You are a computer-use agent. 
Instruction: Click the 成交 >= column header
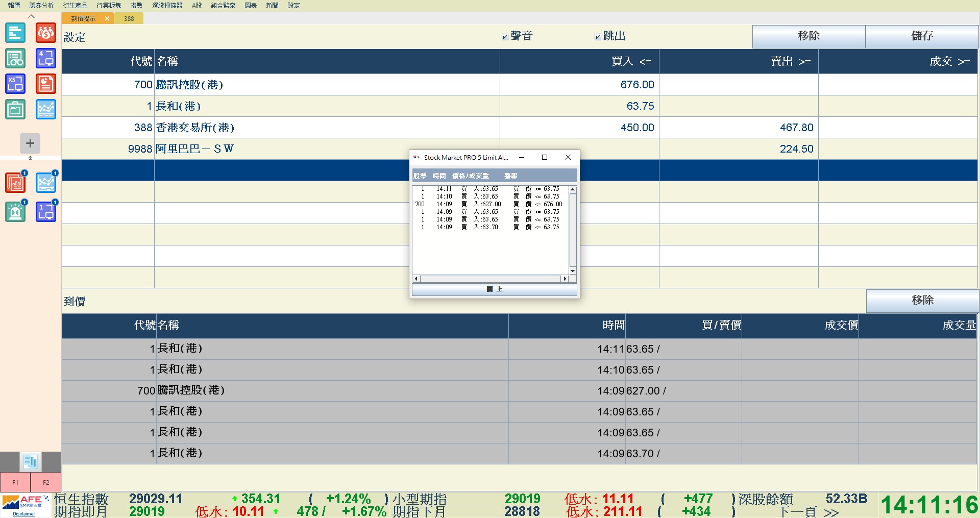tap(898, 61)
